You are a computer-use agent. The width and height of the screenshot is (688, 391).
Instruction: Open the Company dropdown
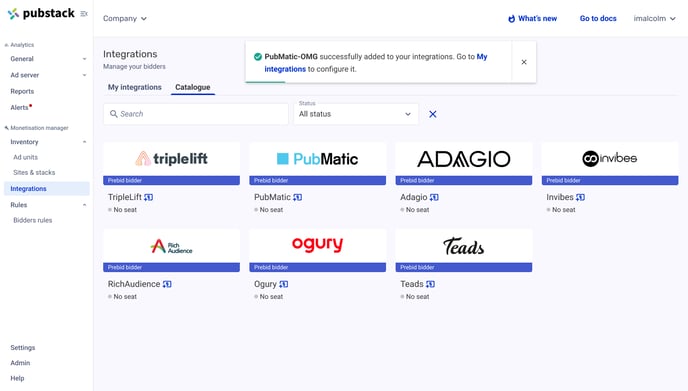pos(125,18)
